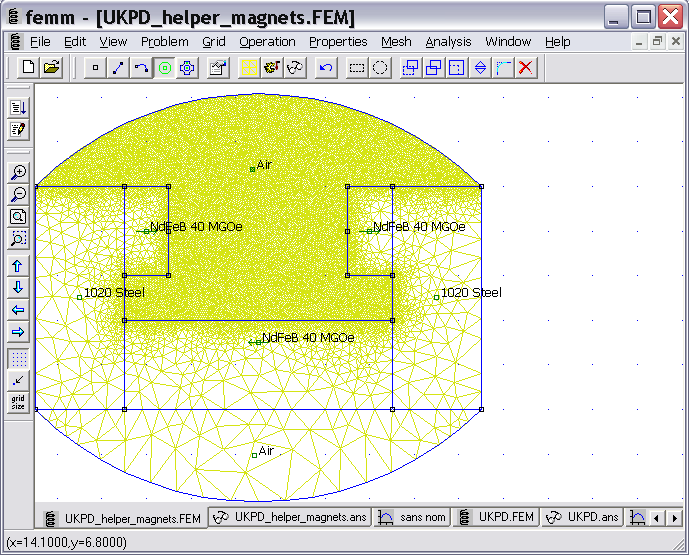Open the Properties menu
This screenshot has width=689, height=555.
click(x=338, y=42)
